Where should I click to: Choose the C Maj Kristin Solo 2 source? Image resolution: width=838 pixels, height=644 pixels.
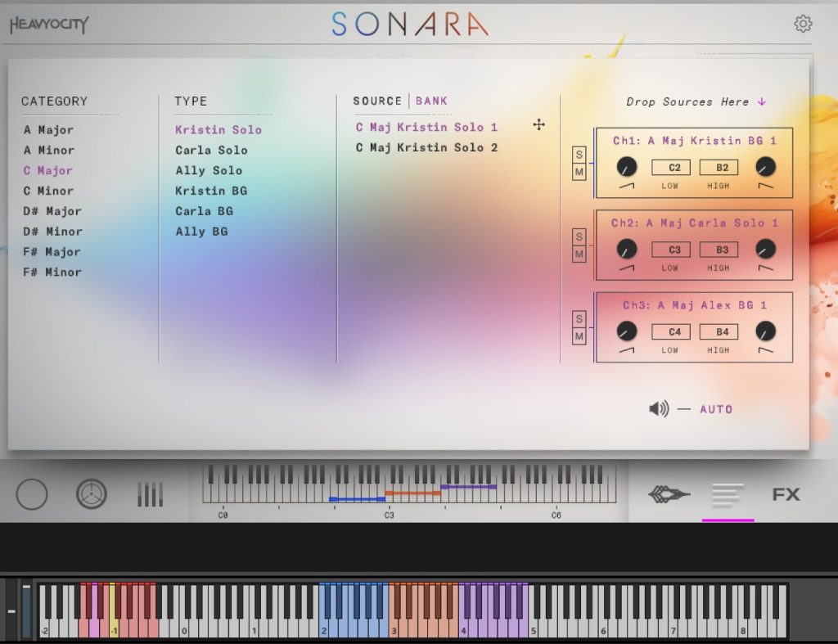(x=426, y=147)
